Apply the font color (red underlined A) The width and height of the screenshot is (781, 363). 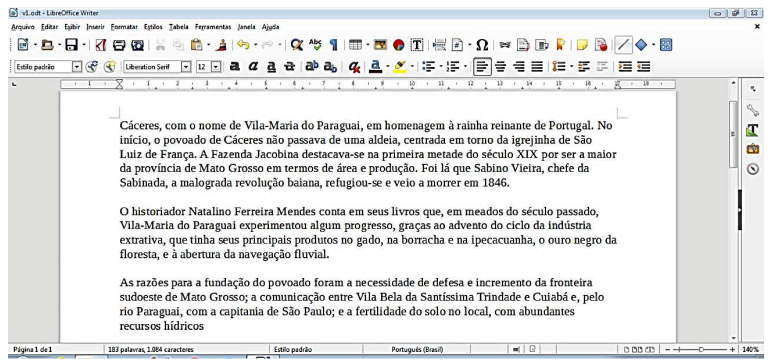point(376,67)
